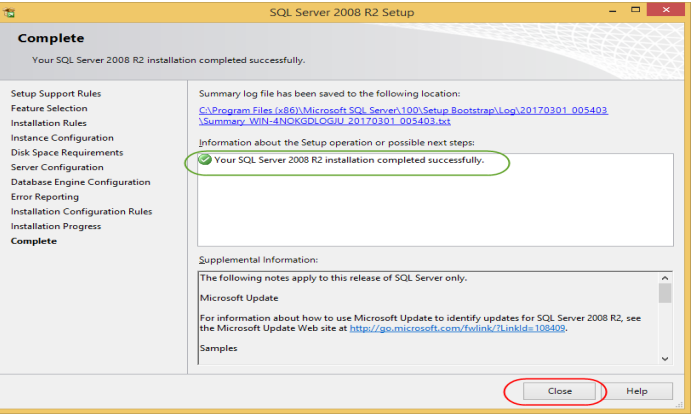Screen dimensions: 694x414
Task: Select the bold Complete step in sidebar
Action: click(34, 241)
